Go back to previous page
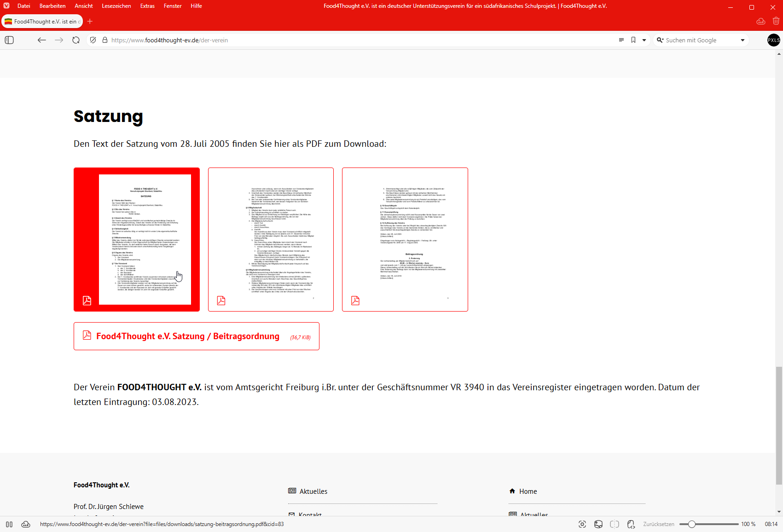Viewport: 783px width, 532px height. (x=42, y=40)
